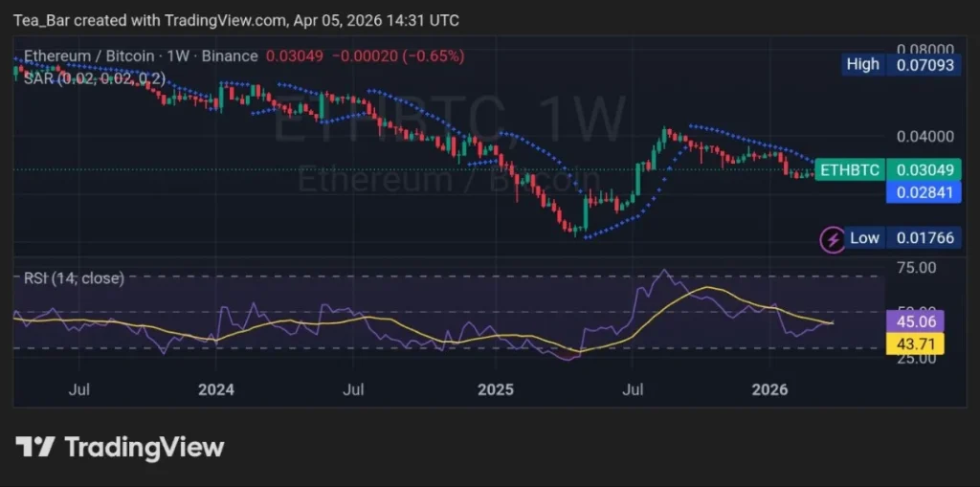Click the 75.00 RSI axis label
The height and width of the screenshot is (487, 980).
coord(916,268)
